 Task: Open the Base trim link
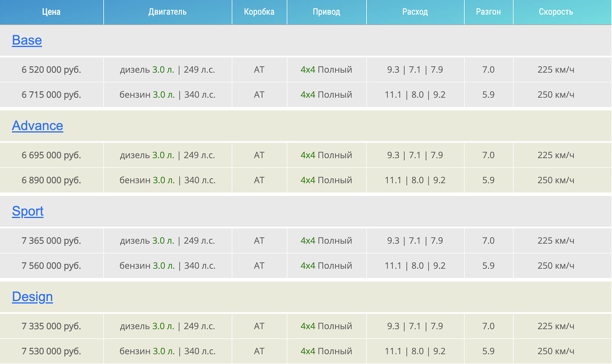pos(27,40)
